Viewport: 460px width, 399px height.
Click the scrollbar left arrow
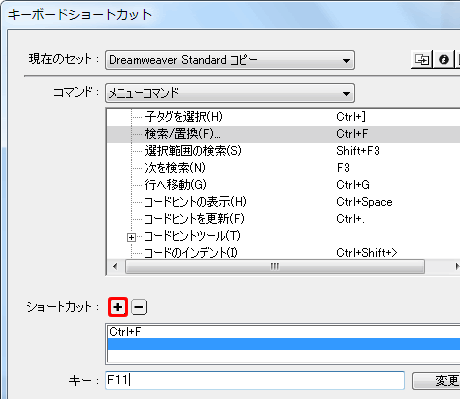pos(115,267)
